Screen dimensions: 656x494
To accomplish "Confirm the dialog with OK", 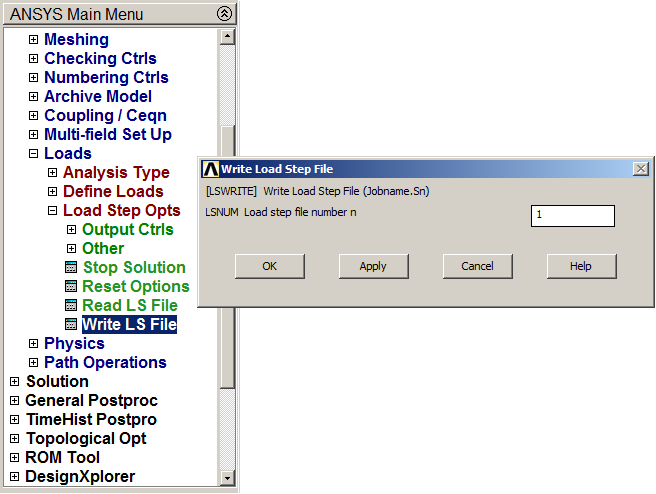I will [x=269, y=266].
